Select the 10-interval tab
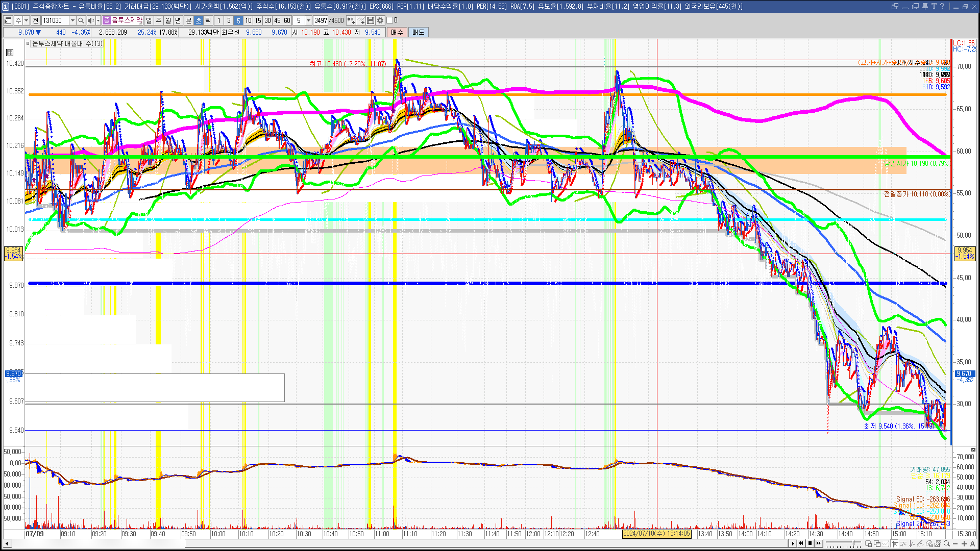This screenshot has width=980, height=551. point(248,20)
